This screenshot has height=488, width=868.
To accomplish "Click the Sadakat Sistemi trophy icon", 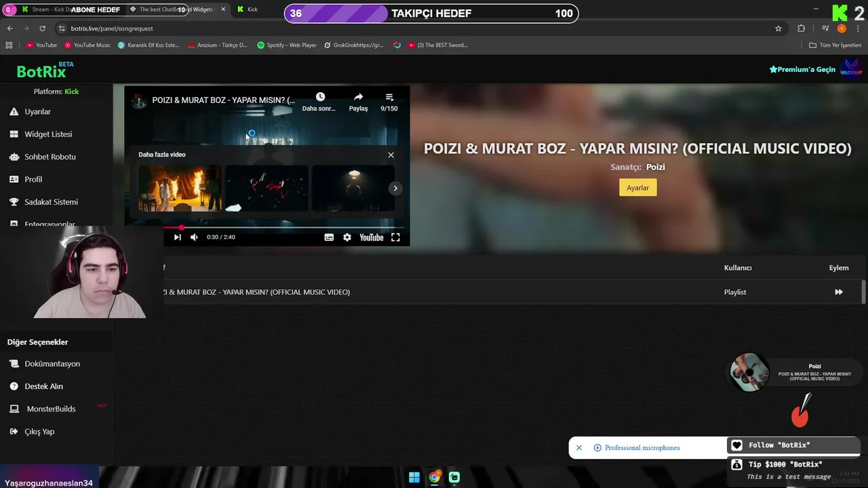I will (x=14, y=202).
